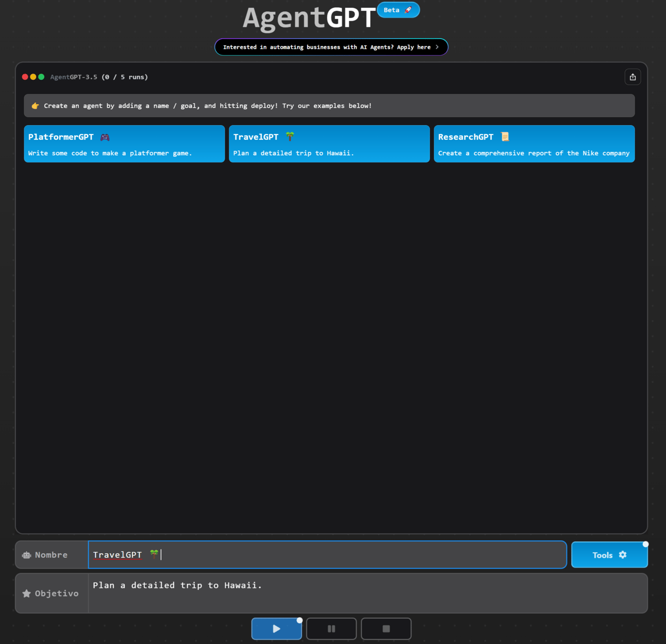666x644 pixels.
Task: Start the agent with play button
Action: (x=277, y=629)
